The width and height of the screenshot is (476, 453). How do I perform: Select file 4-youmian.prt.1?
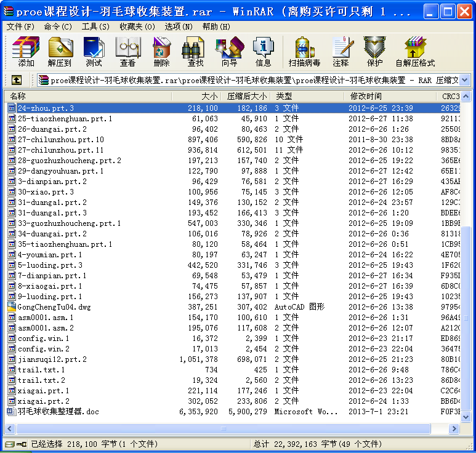50,255
